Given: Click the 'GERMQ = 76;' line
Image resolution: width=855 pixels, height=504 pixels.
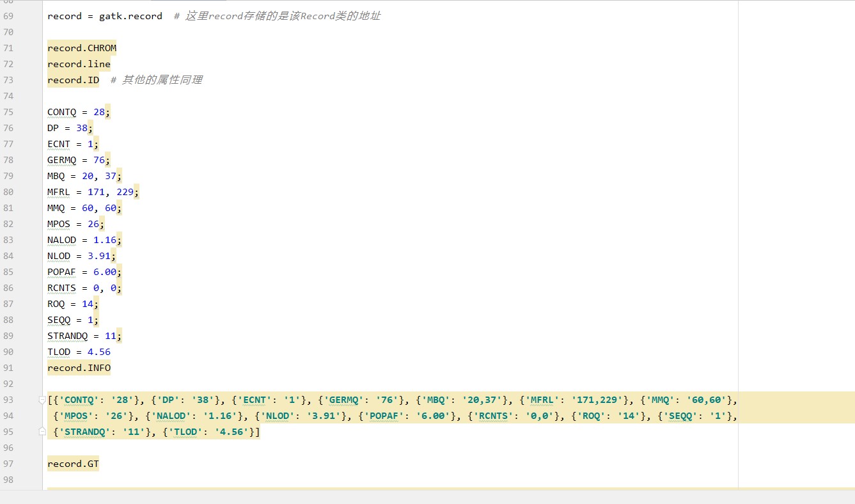Looking at the screenshot, I should pyautogui.click(x=79, y=160).
